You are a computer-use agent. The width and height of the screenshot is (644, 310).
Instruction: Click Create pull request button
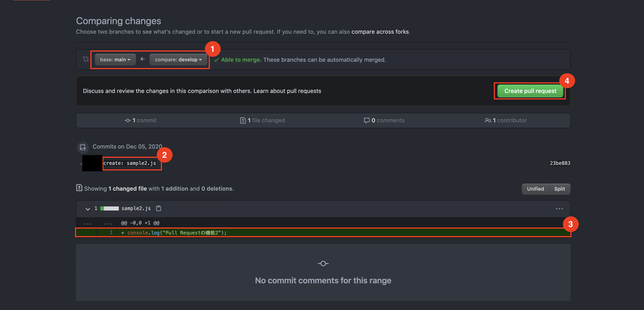[530, 91]
